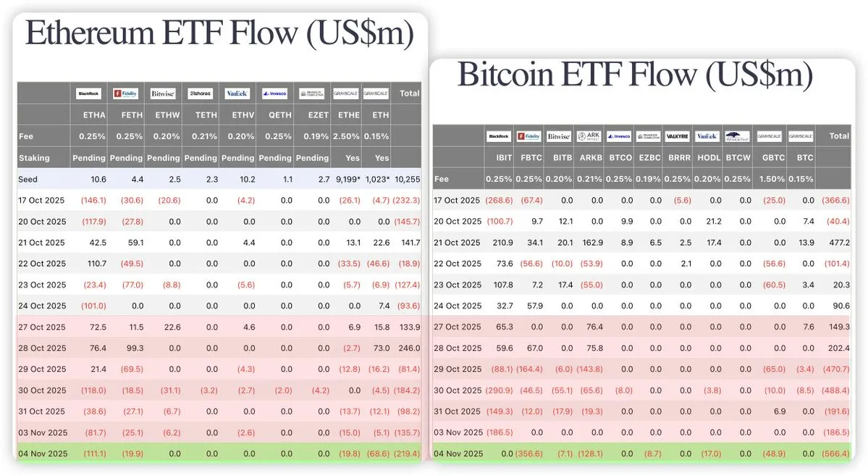Click the 21shares logo in Ethereum table
Image resolution: width=868 pixels, height=476 pixels.
[201, 93]
